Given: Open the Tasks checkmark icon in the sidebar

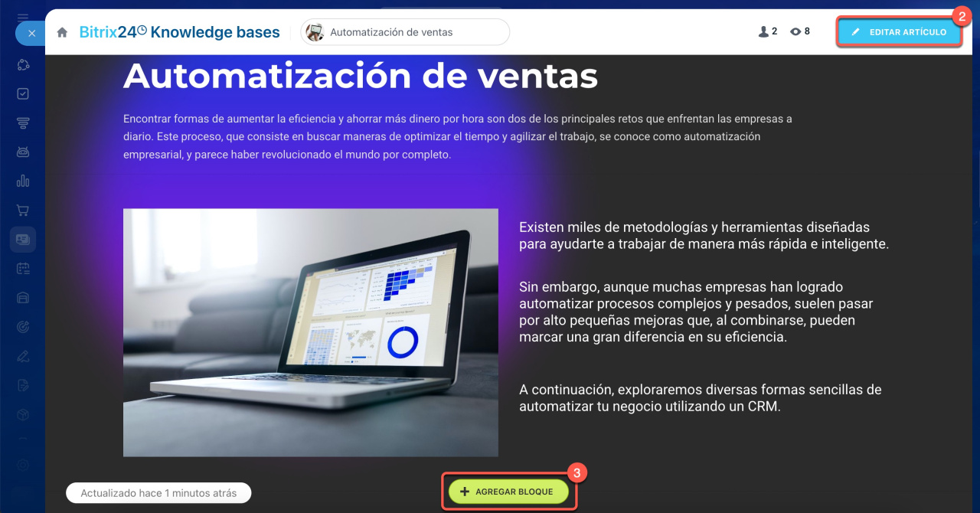Looking at the screenshot, I should click(23, 93).
